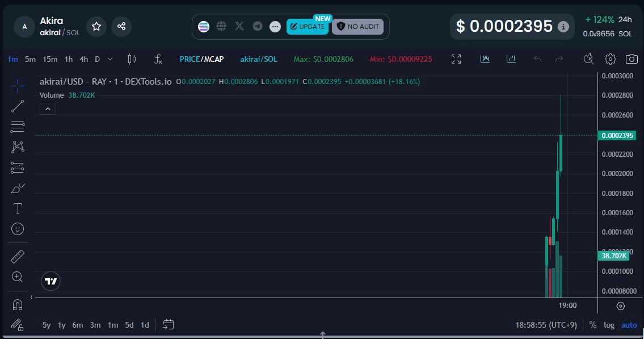644x339 pixels.
Task: Redo the last chart action
Action: pyautogui.click(x=559, y=59)
